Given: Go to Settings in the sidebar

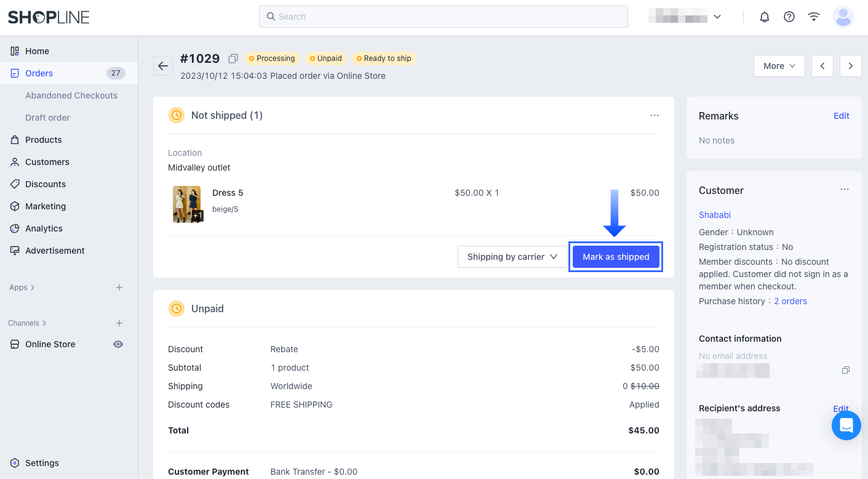Looking at the screenshot, I should tap(42, 463).
